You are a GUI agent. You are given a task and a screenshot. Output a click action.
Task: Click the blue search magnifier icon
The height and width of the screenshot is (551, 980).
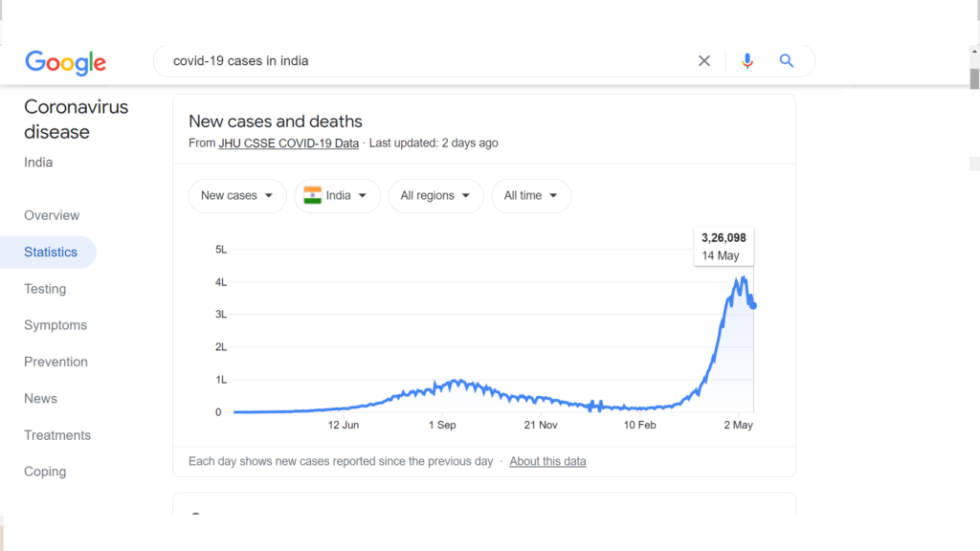click(x=787, y=60)
